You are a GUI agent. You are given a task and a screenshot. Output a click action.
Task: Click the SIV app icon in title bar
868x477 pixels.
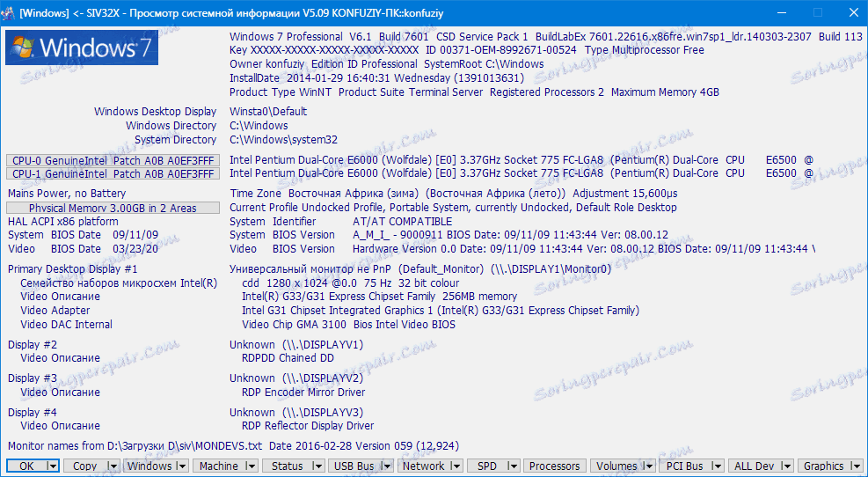click(x=10, y=12)
